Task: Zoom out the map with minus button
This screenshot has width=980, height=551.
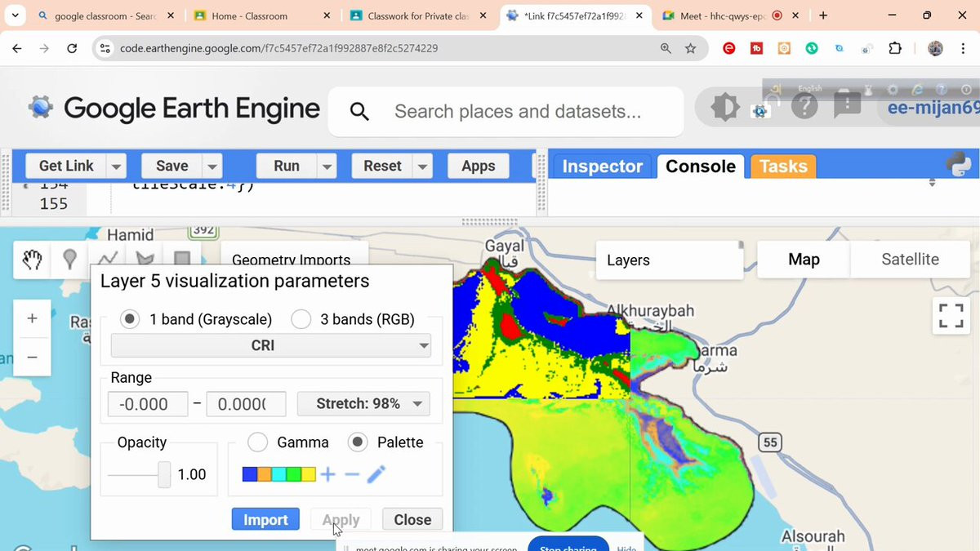Action: tap(32, 357)
